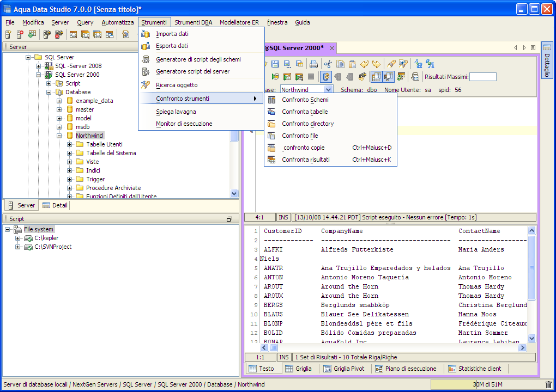The image size is (556, 392).
Task: Click the gray stop execution square icon
Action: click(x=311, y=76)
